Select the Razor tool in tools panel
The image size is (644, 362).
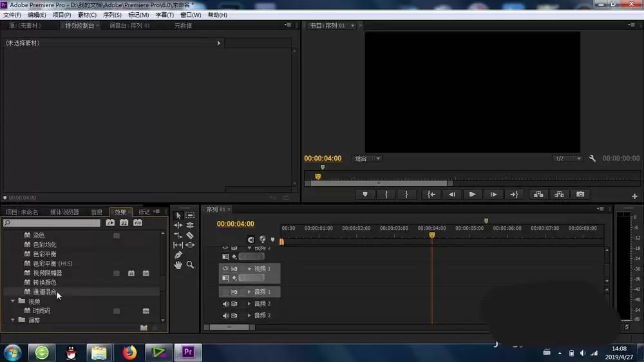click(x=190, y=236)
